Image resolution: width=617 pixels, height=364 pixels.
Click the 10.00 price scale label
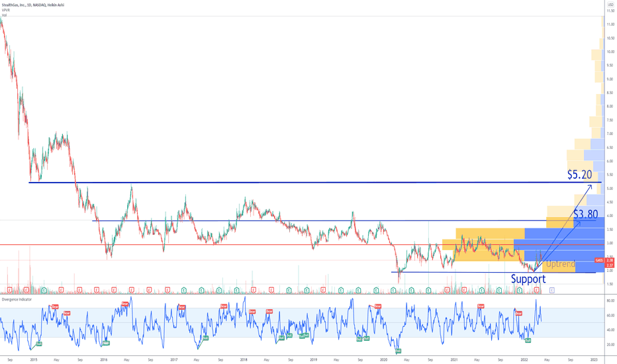click(x=610, y=52)
